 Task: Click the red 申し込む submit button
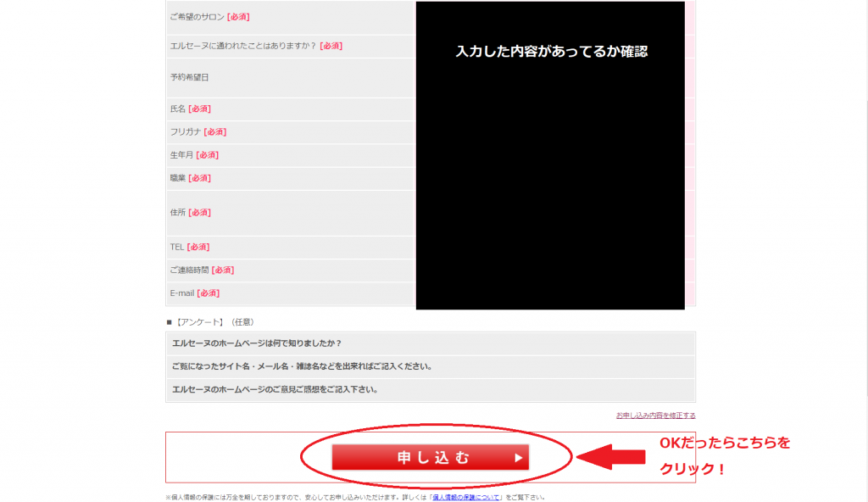pos(430,457)
